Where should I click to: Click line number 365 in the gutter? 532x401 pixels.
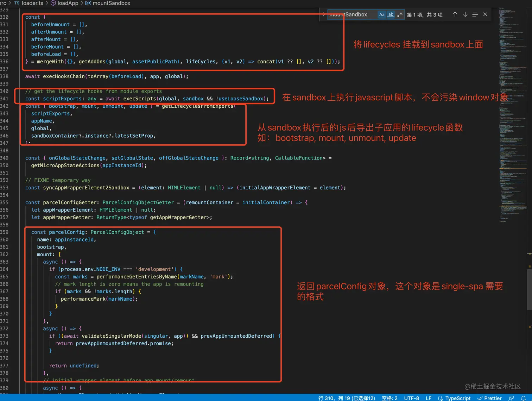[x=5, y=277]
